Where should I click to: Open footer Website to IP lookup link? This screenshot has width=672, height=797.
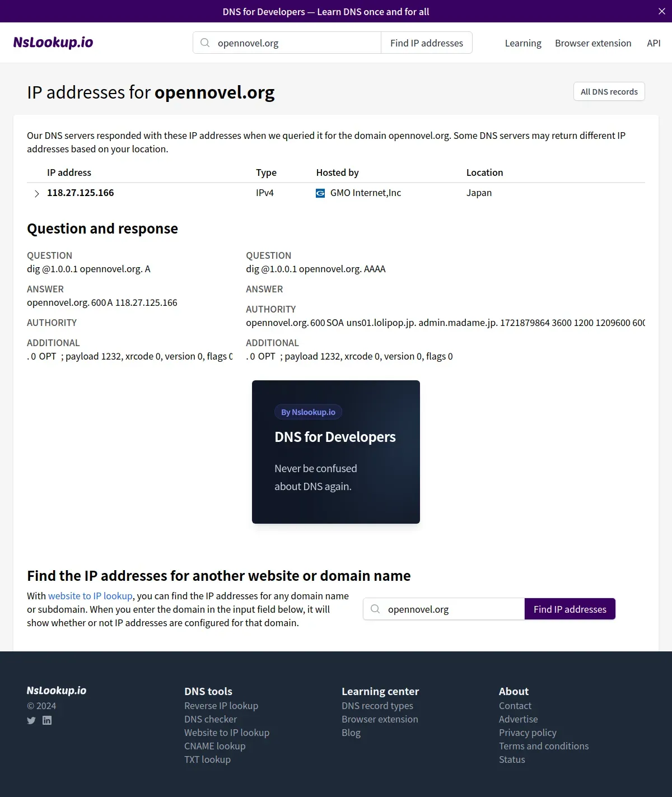[227, 733]
